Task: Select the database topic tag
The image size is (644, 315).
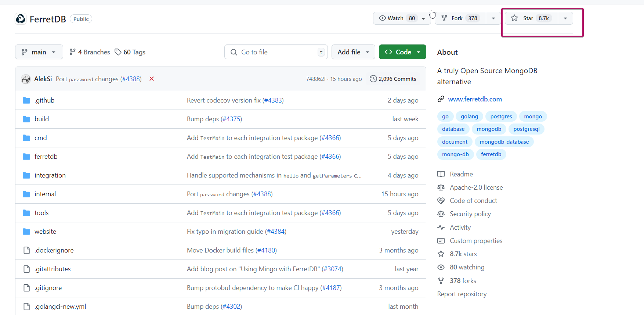Action: tap(453, 129)
